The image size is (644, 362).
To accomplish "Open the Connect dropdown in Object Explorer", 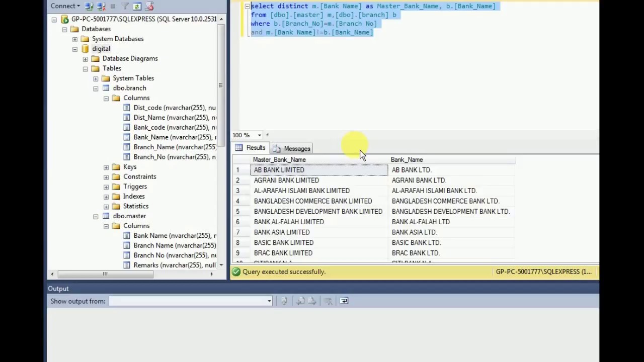I will click(x=65, y=6).
